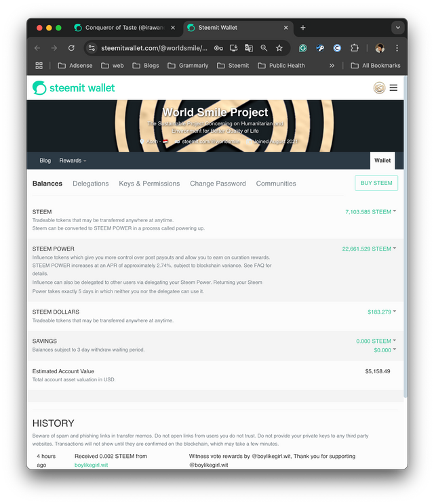Viewport: 434px width, 504px height.
Task: Open the user avatar in site header
Action: tap(379, 88)
